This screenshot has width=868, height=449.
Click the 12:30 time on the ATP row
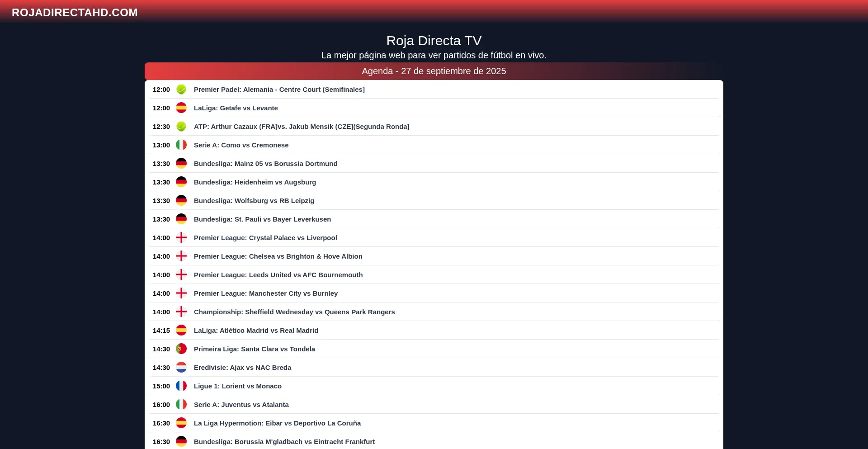point(161,127)
